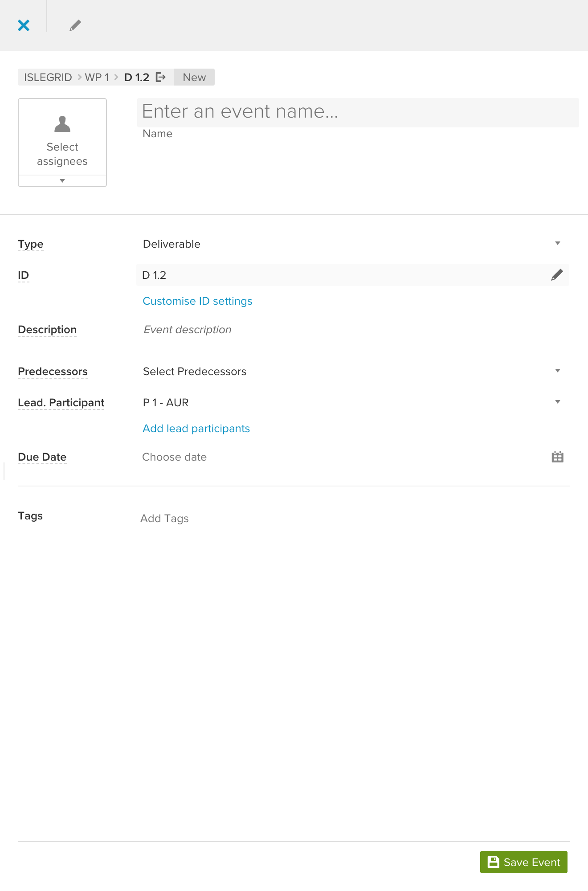Open the D 1.2 export arrow icon
Image resolution: width=588 pixels, height=891 pixels.
161,77
